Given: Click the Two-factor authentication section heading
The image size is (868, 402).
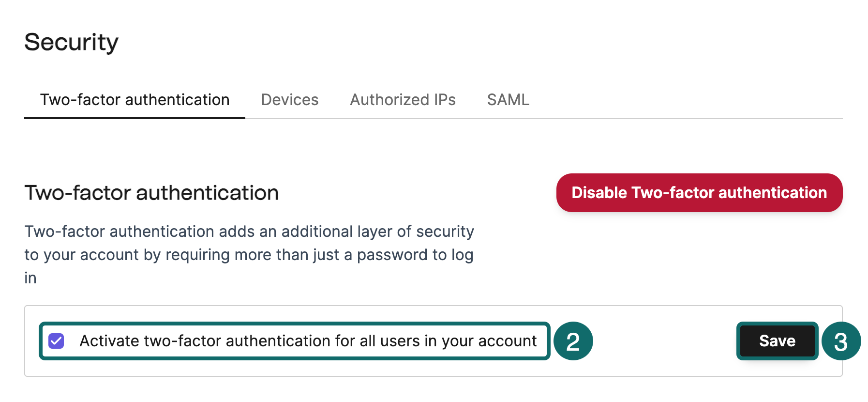Looking at the screenshot, I should coord(151,193).
